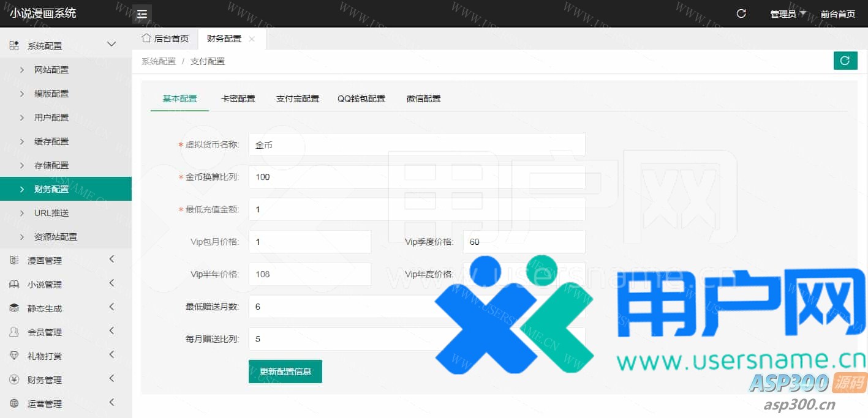Click the 虚拟货币名称 input field

(417, 144)
